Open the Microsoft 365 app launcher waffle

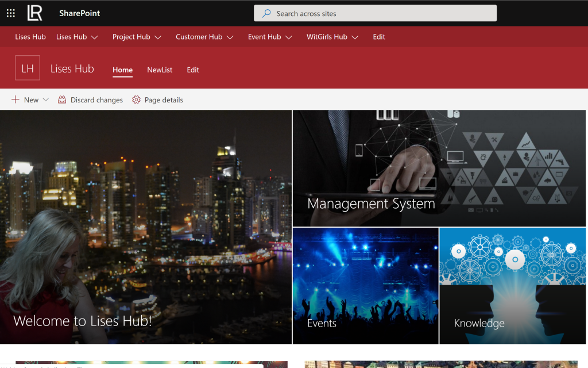[x=10, y=13]
